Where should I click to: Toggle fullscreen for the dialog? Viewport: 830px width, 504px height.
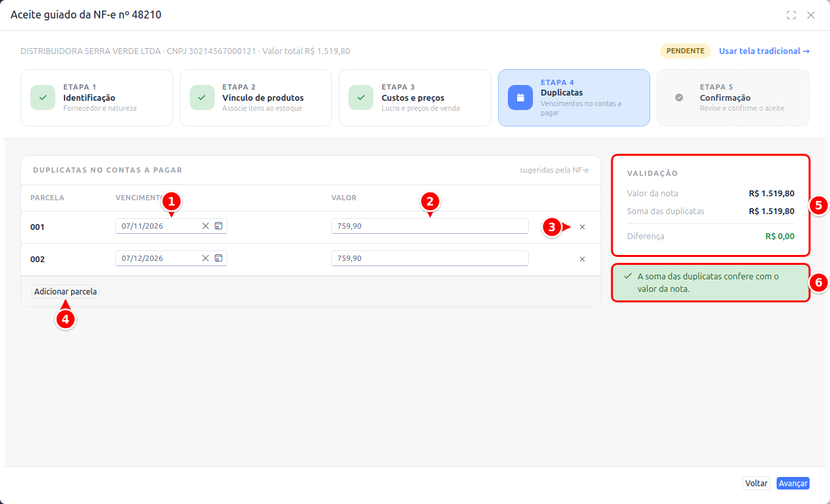[791, 15]
